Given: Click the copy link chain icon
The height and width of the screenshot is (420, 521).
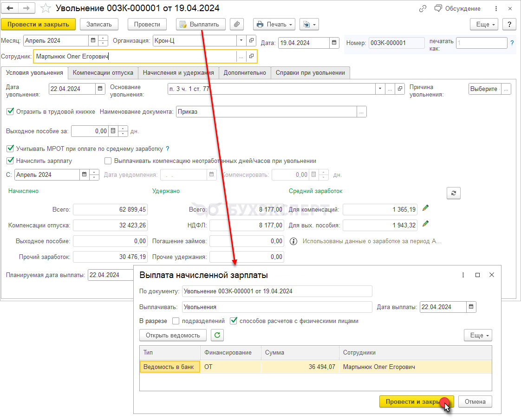Looking at the screenshot, I should click(x=423, y=8).
